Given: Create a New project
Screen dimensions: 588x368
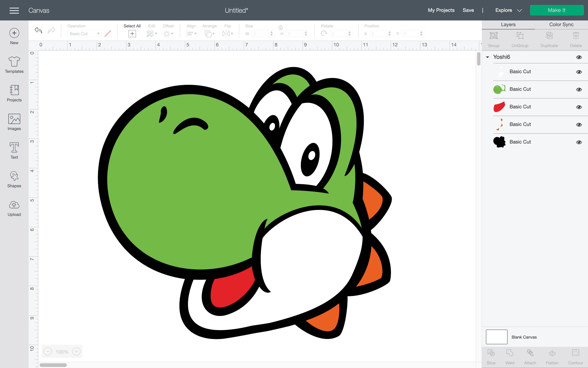Looking at the screenshot, I should point(14,37).
